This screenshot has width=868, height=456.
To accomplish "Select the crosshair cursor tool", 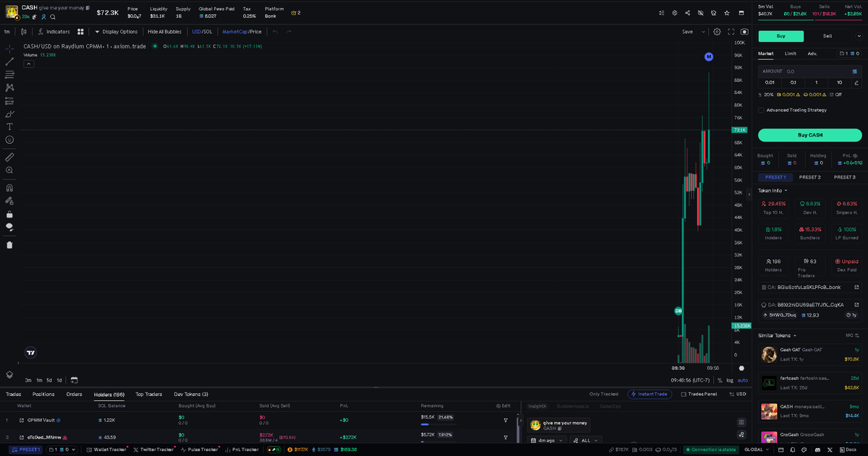I will click(9, 48).
